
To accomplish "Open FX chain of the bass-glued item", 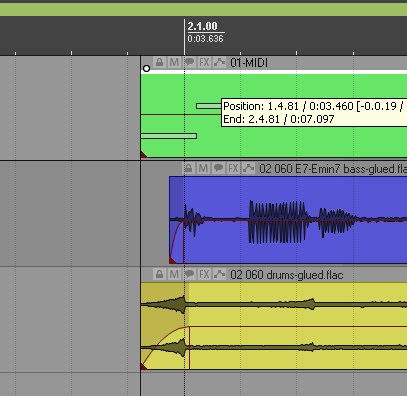I will point(233,168).
